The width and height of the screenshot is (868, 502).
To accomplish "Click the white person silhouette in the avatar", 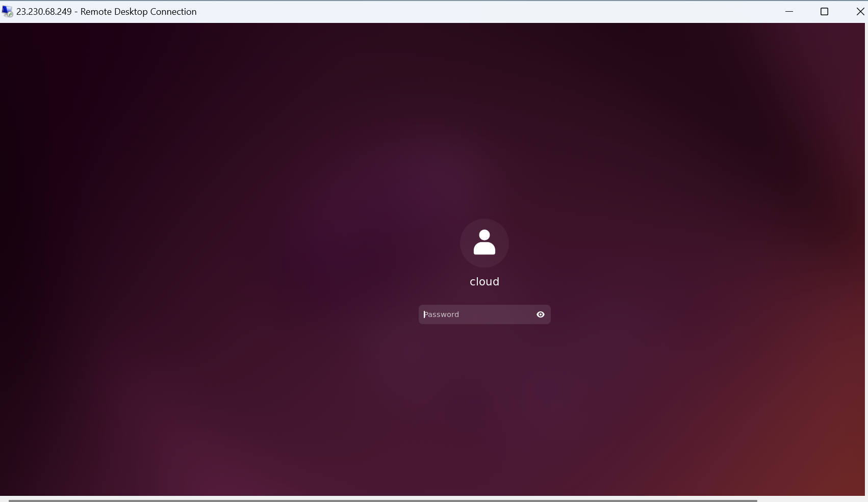I will pos(484,242).
